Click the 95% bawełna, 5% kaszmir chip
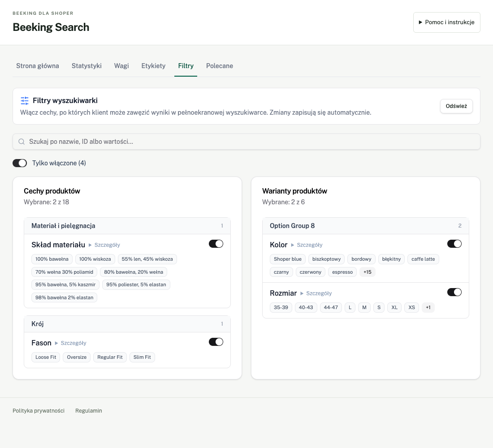493x448 pixels. pyautogui.click(x=65, y=284)
